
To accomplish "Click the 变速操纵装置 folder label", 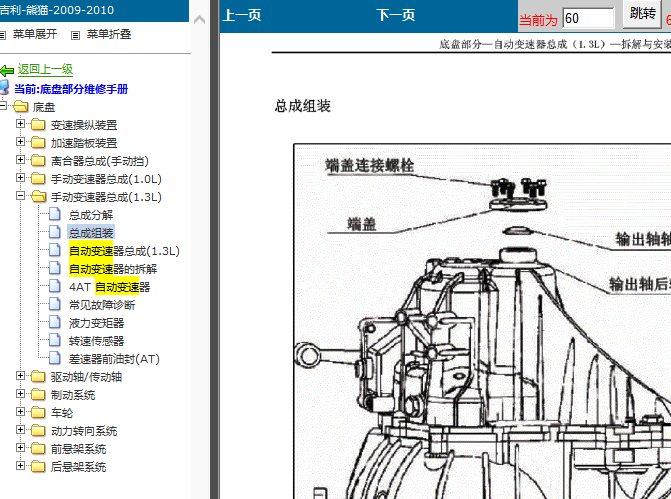I will pos(84,125).
